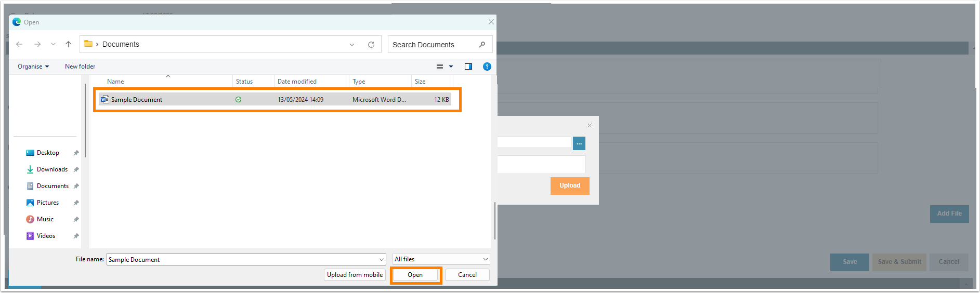Click the search magnifier icon

(x=482, y=45)
